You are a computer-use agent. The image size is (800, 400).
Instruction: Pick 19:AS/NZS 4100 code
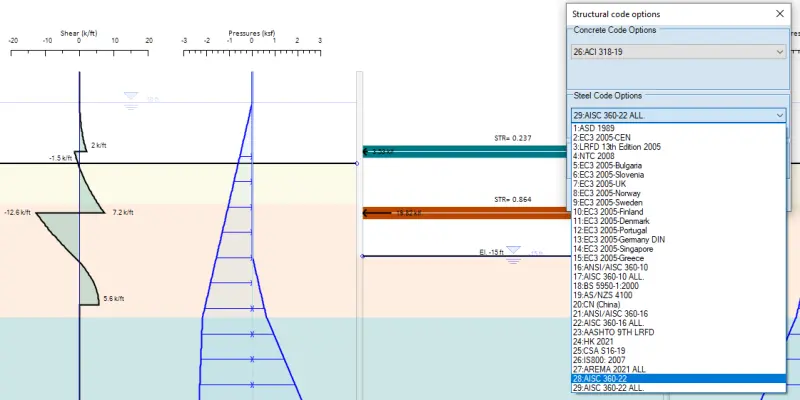click(678, 295)
